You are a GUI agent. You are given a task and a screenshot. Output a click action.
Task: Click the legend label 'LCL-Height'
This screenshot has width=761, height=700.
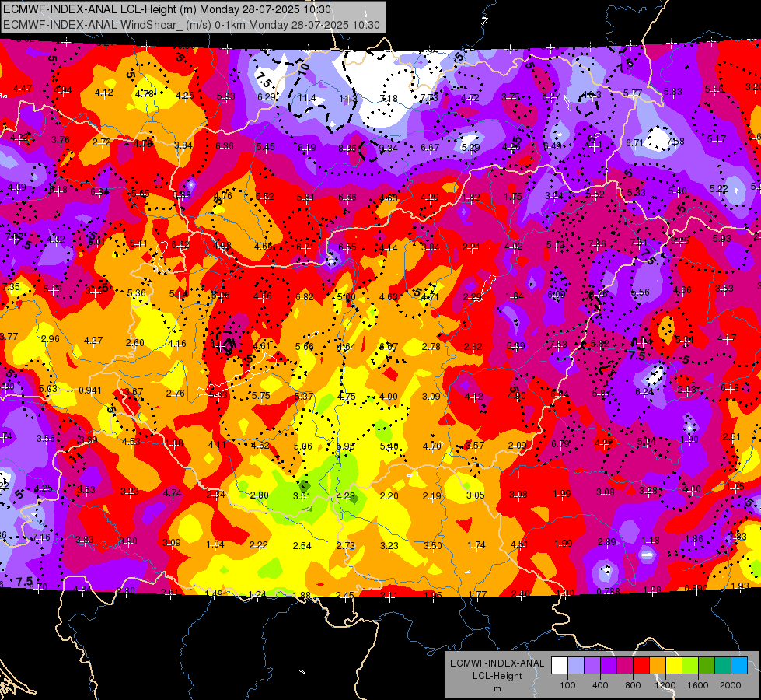tap(497, 676)
